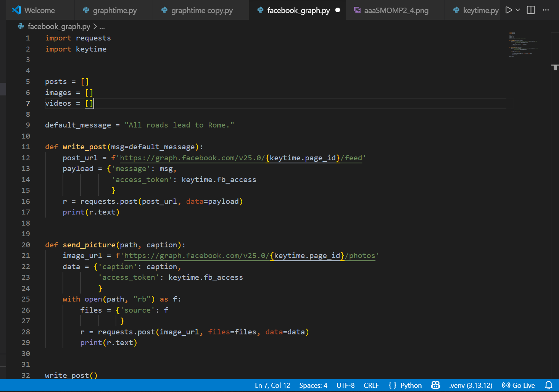
Task: Open notifications bell icon
Action: [549, 386]
